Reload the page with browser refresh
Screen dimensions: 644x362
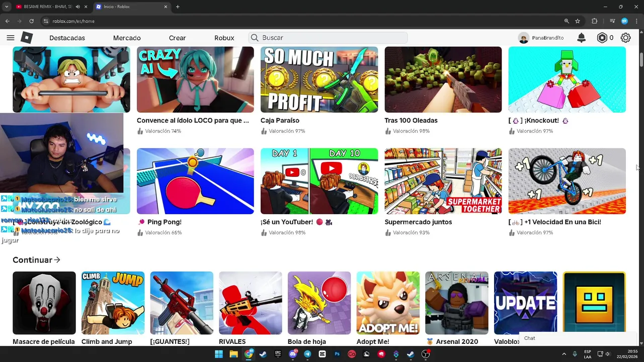pyautogui.click(x=31, y=21)
